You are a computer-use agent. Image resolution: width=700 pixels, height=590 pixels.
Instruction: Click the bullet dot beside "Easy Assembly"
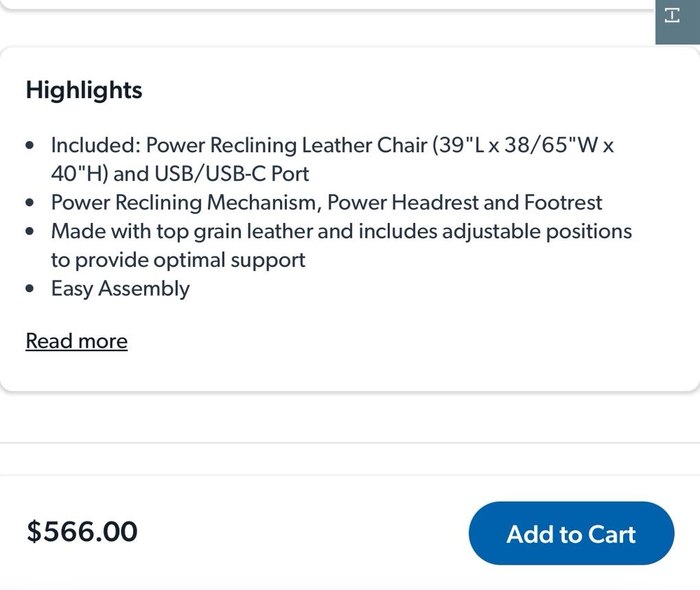(30, 289)
